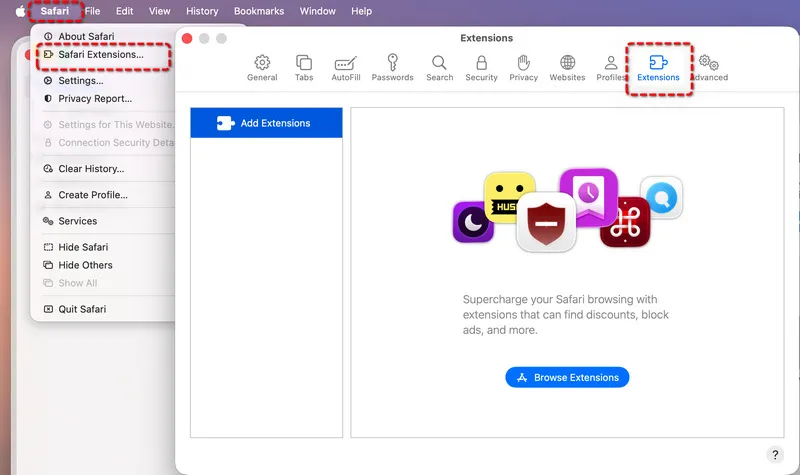Click the blue Q magnifier extension icon

click(x=661, y=198)
